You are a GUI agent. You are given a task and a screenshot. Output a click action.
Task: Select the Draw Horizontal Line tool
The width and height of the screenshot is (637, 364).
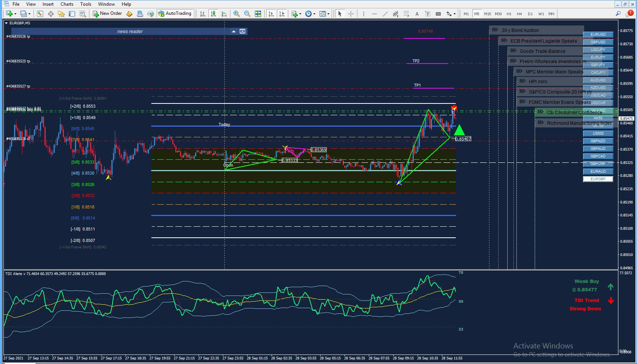coord(374,14)
